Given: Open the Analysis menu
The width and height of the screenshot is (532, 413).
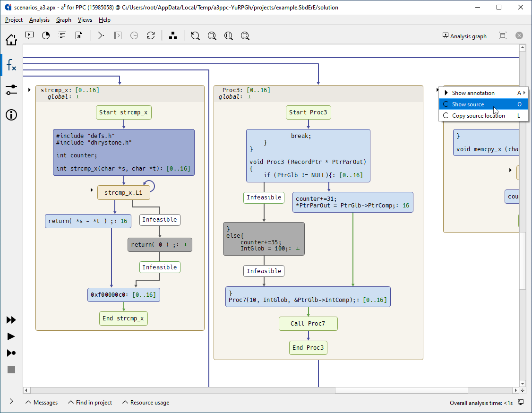Looking at the screenshot, I should 39,20.
